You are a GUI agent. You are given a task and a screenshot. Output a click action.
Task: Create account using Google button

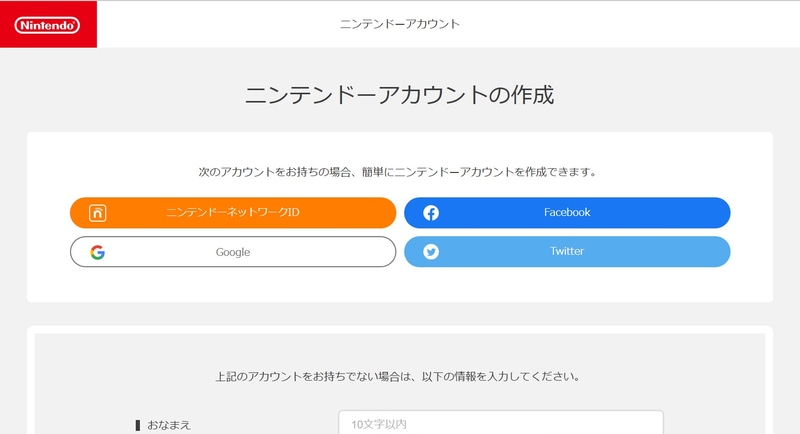coord(233,251)
